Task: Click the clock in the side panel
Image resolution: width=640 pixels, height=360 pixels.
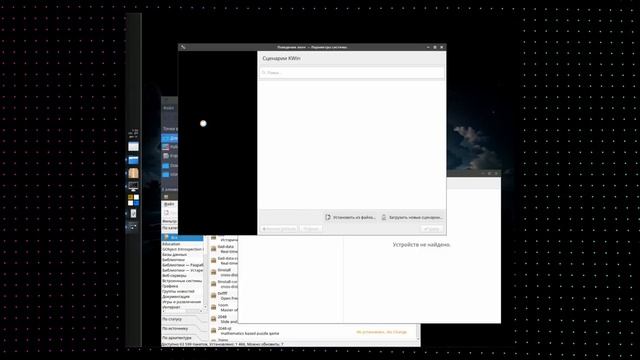Action: point(133,134)
